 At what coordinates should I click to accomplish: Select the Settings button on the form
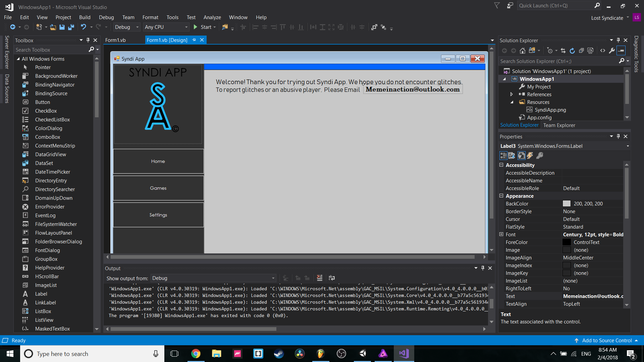click(x=158, y=215)
